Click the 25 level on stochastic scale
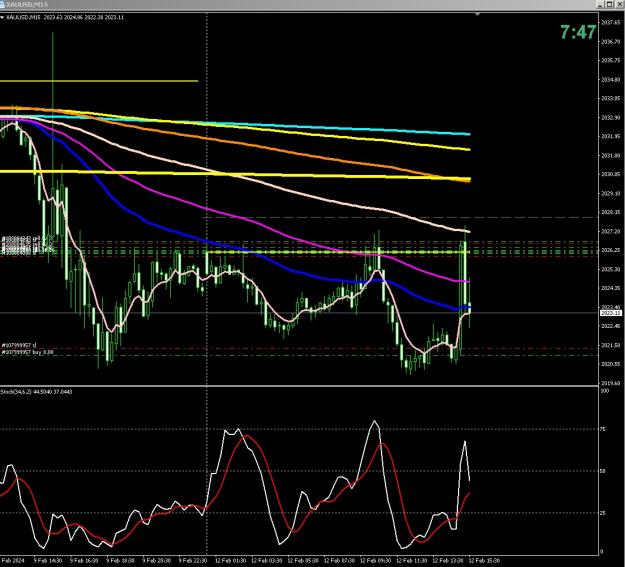625x567 pixels. pyautogui.click(x=603, y=513)
